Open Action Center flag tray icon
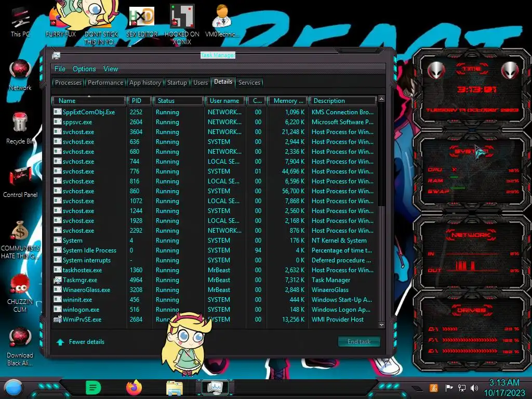532x399 pixels. coord(449,388)
